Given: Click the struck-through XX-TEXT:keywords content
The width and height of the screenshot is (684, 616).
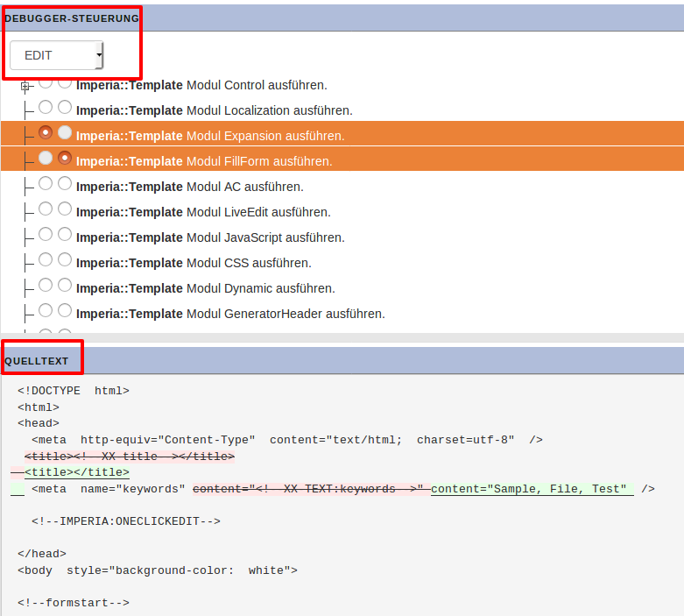Looking at the screenshot, I should pos(312,489).
